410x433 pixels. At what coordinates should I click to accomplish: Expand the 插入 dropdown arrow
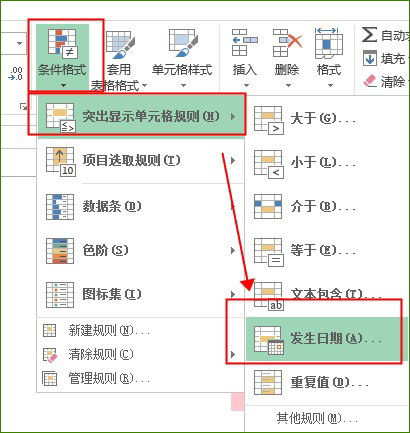pyautogui.click(x=246, y=86)
